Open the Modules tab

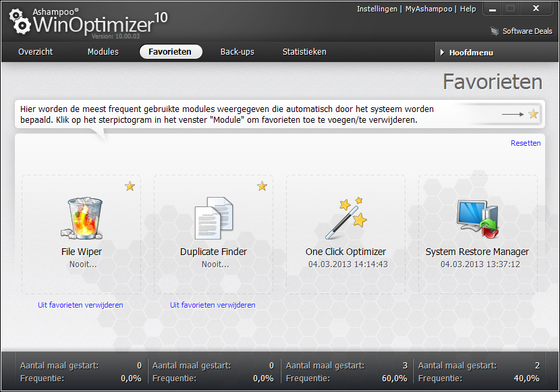(103, 52)
